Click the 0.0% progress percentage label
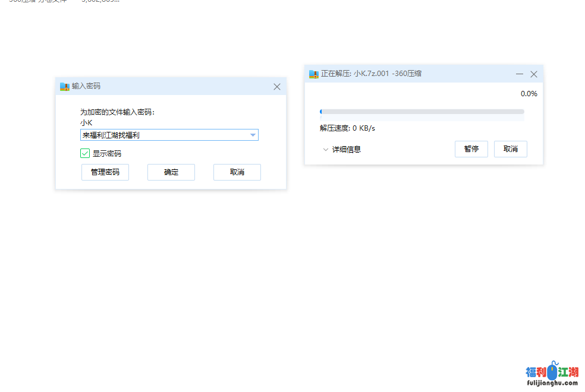This screenshot has width=585, height=392. (529, 94)
